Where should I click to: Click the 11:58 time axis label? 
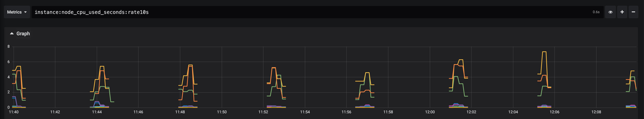click(388, 112)
